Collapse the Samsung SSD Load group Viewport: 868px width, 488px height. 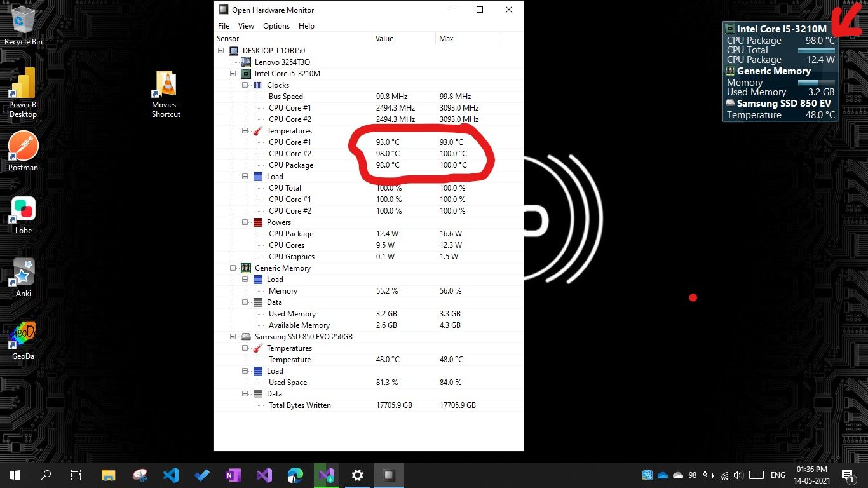[x=245, y=371]
